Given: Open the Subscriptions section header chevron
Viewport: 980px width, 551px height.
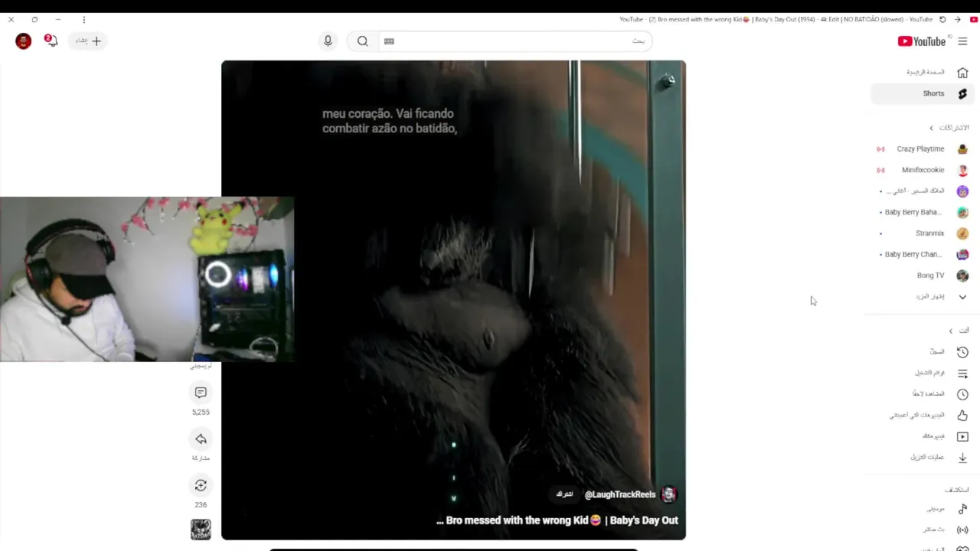Looking at the screenshot, I should coord(931,128).
